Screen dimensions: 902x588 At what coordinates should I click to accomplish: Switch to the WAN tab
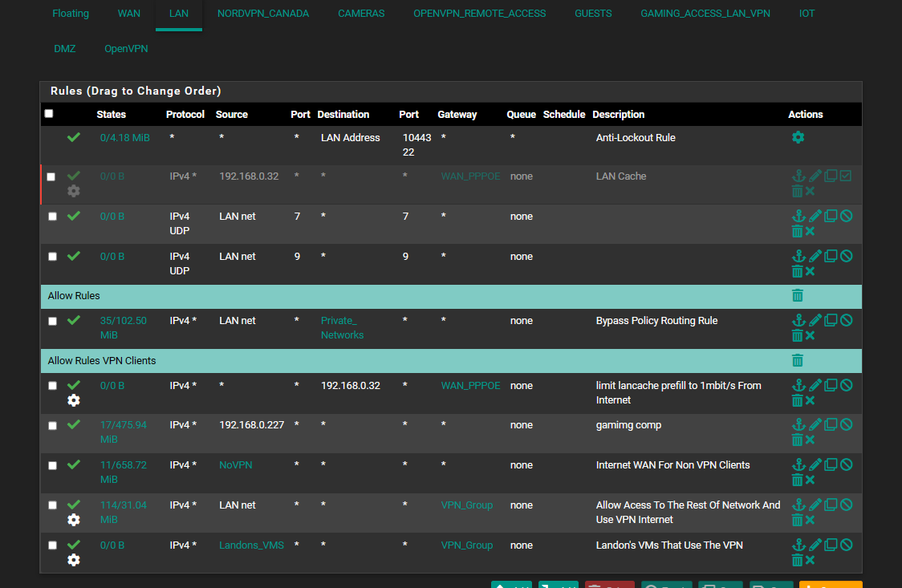point(128,13)
